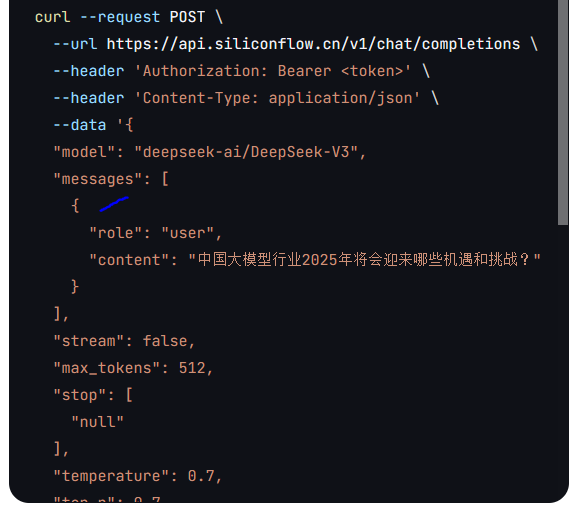
Task: Click the Chinese content question string
Action: [364, 260]
